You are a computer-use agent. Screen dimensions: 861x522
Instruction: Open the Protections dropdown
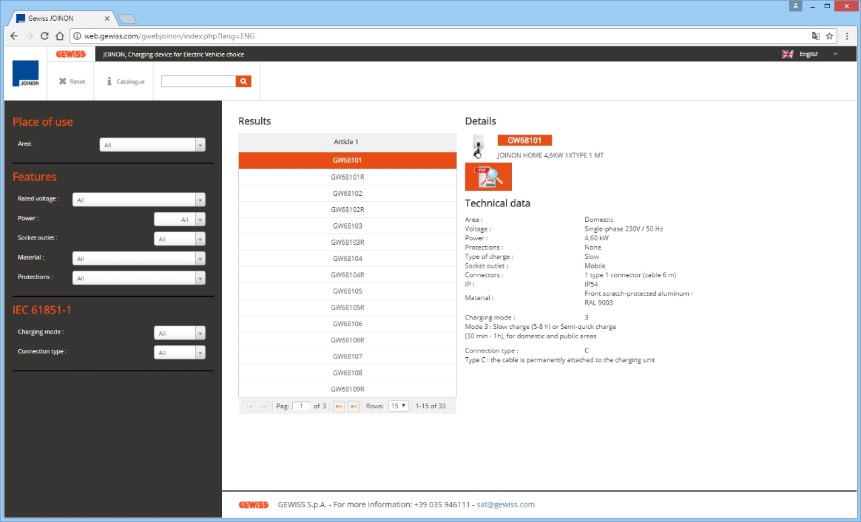139,278
